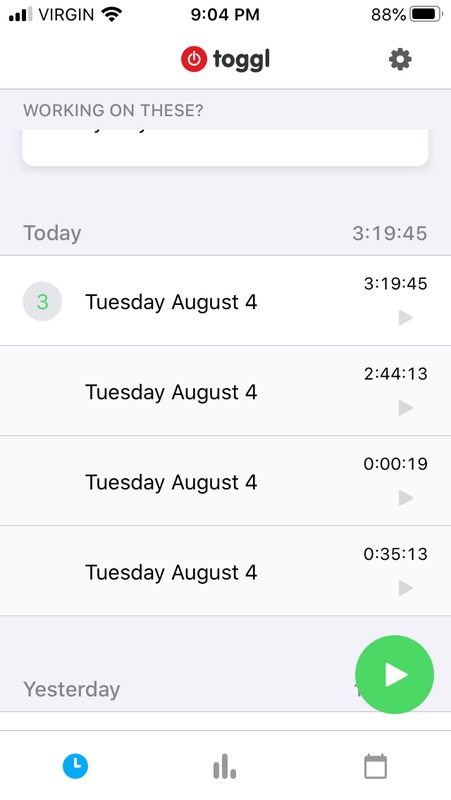The image size is (451, 800).
Task: Switch to the timer clock tab
Action: point(76,767)
